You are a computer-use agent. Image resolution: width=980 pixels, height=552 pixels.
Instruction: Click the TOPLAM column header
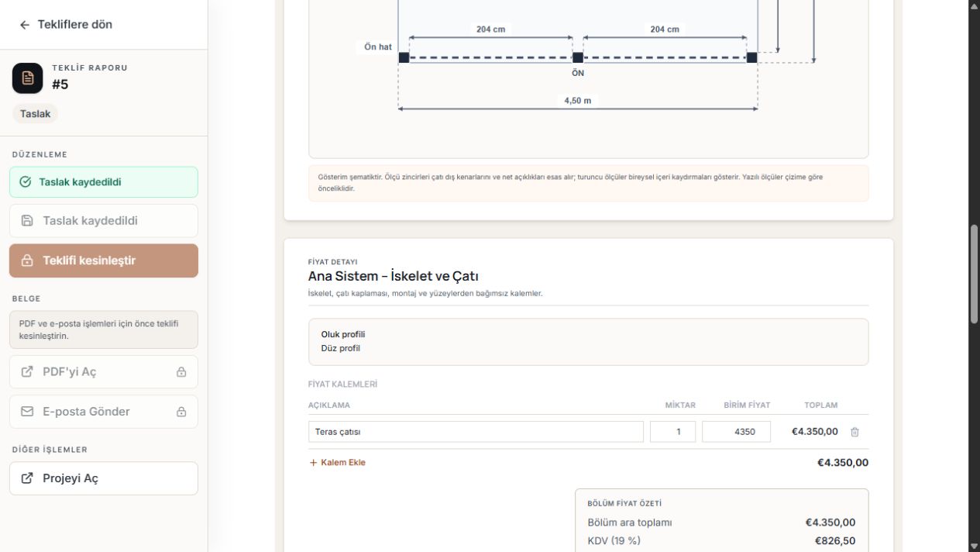821,405
